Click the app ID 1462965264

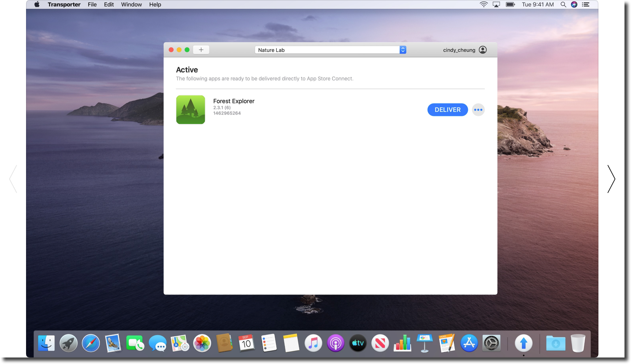(227, 113)
